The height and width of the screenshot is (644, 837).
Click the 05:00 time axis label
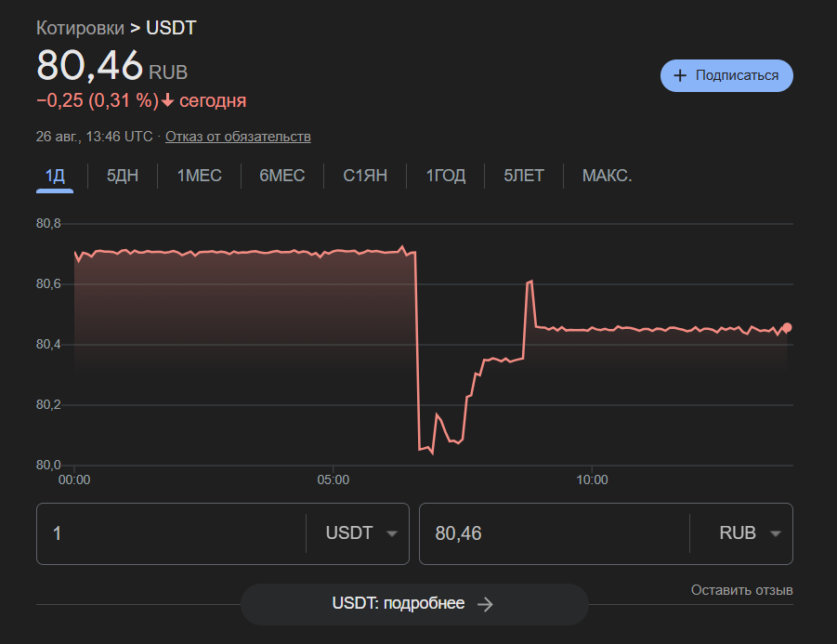coord(333,480)
